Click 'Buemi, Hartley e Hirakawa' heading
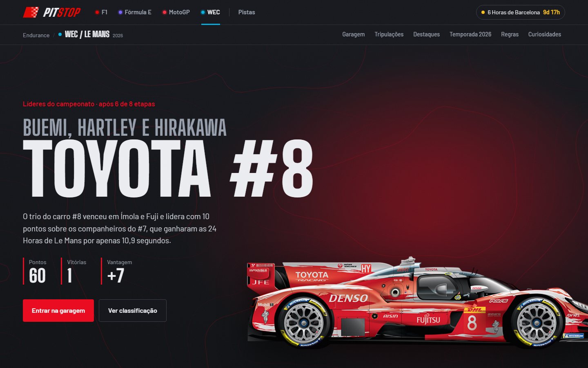This screenshot has width=588, height=368. [x=125, y=128]
